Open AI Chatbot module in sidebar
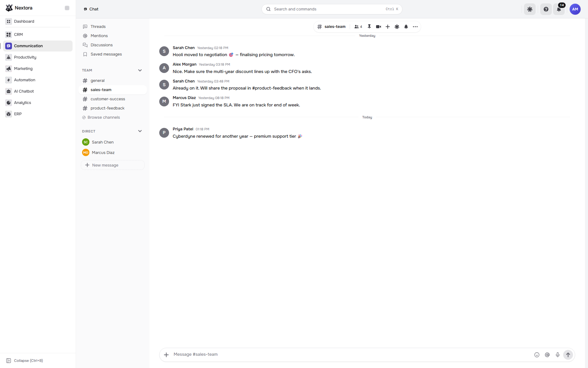Screen dimensions: 588x368 [x=38, y=91]
